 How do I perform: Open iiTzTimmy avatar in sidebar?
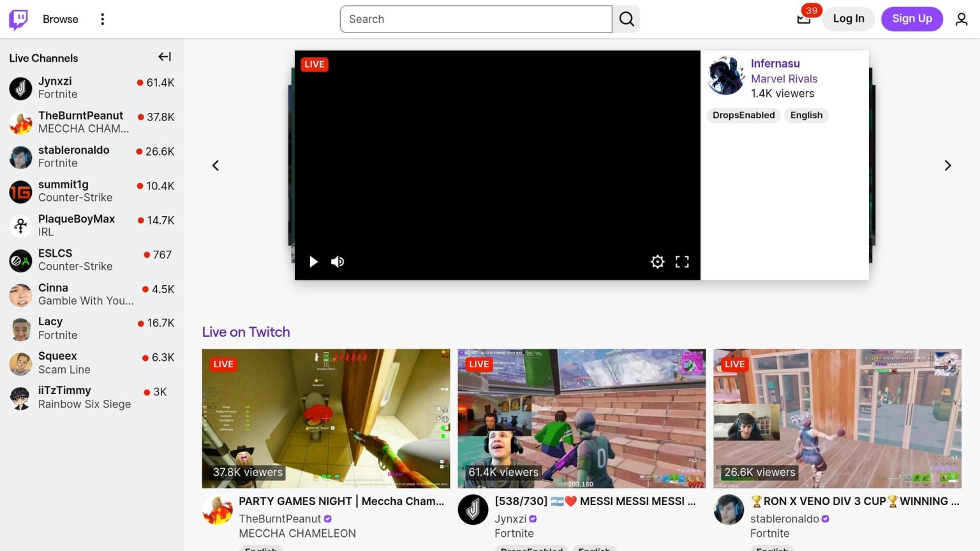click(x=20, y=398)
